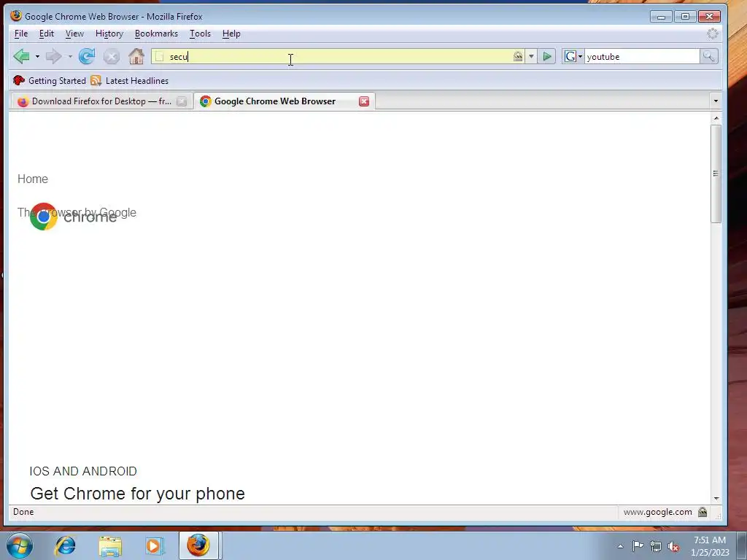Open the list all tabs dropdown
Viewport: 747px width, 560px height.
click(715, 101)
